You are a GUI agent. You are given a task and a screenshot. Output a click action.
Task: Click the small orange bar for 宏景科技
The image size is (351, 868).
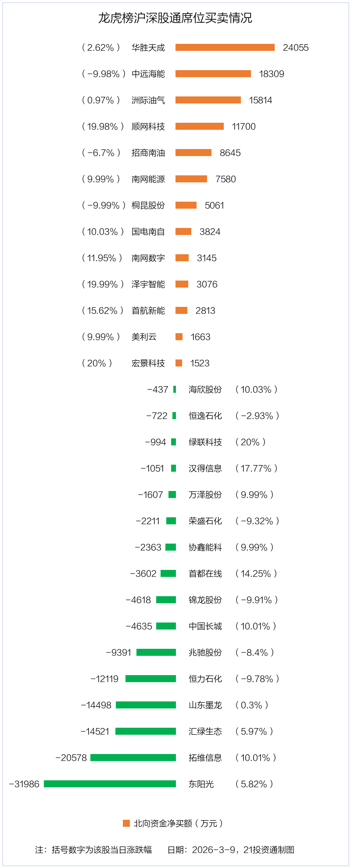click(x=179, y=363)
